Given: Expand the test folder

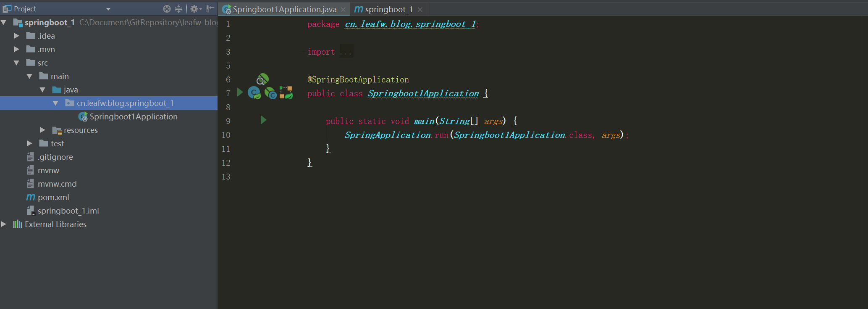Looking at the screenshot, I should click(x=30, y=144).
